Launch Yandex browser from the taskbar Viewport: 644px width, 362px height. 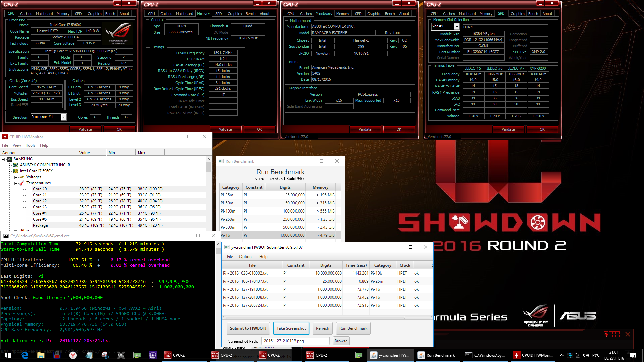point(73,355)
